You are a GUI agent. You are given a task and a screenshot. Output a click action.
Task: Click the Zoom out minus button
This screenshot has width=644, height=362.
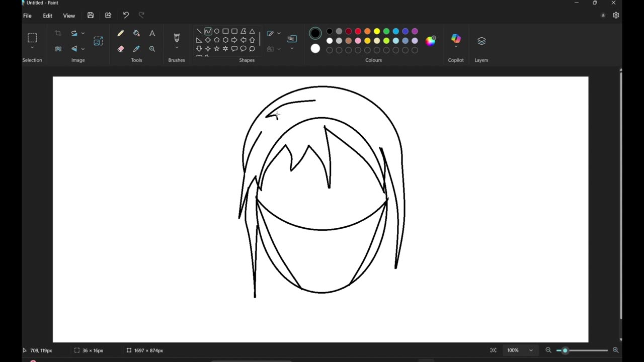point(548,350)
